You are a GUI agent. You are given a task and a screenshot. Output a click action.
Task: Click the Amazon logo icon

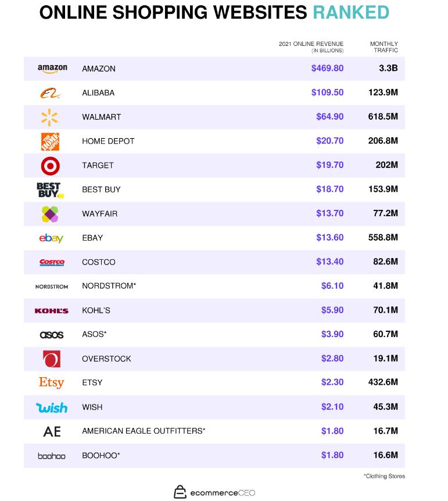coord(52,69)
